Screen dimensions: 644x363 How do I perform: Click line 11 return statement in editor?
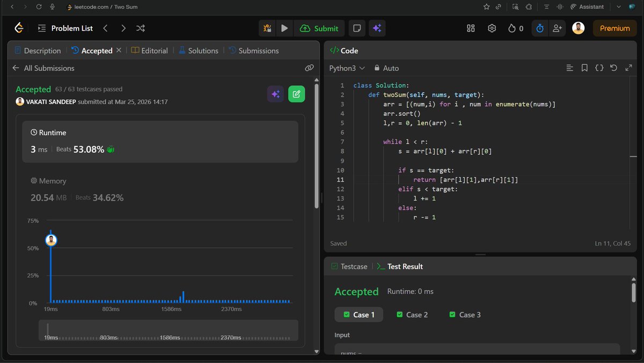coord(465,180)
